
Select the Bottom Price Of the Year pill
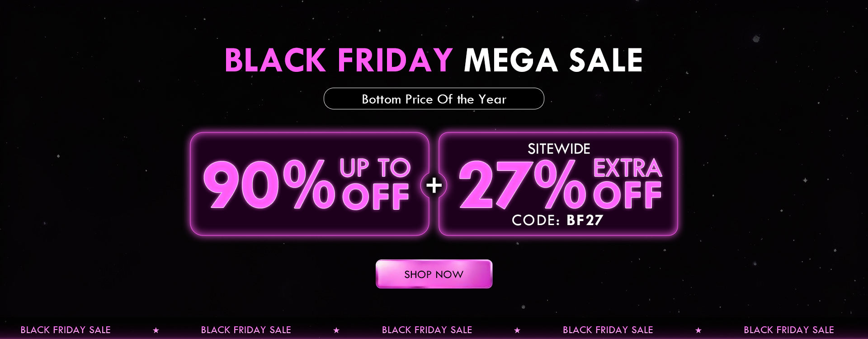point(434,99)
